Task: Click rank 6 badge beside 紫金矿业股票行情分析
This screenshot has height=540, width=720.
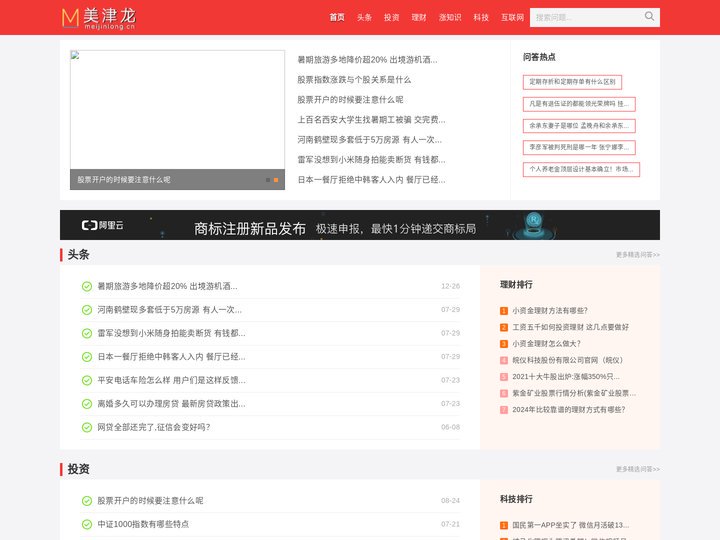Action: [x=504, y=394]
